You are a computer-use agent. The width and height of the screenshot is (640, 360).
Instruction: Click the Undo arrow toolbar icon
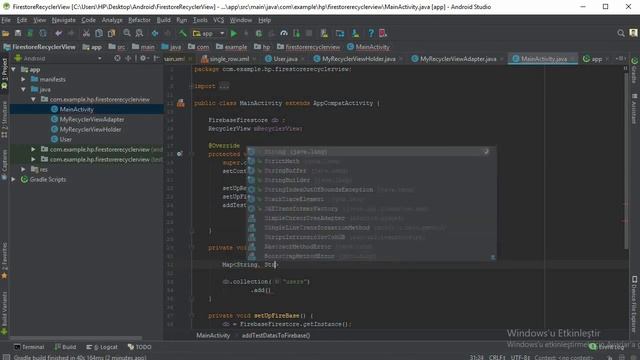(x=59, y=33)
